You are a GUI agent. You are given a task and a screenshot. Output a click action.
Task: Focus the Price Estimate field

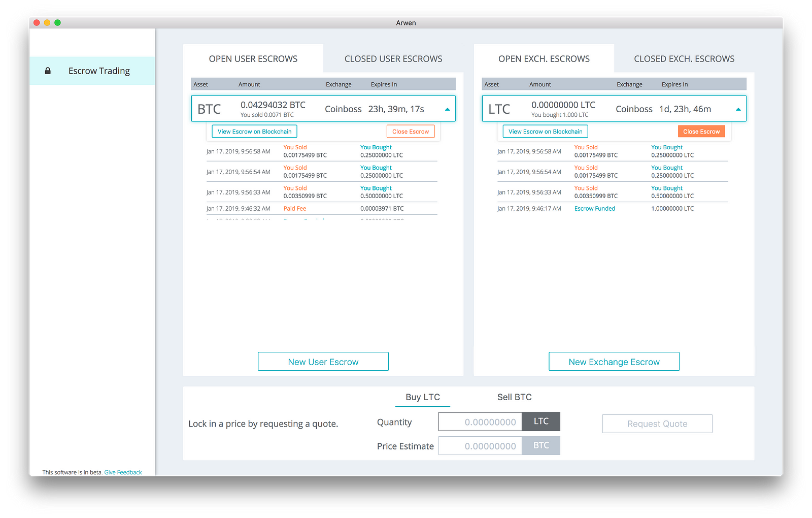click(x=480, y=446)
